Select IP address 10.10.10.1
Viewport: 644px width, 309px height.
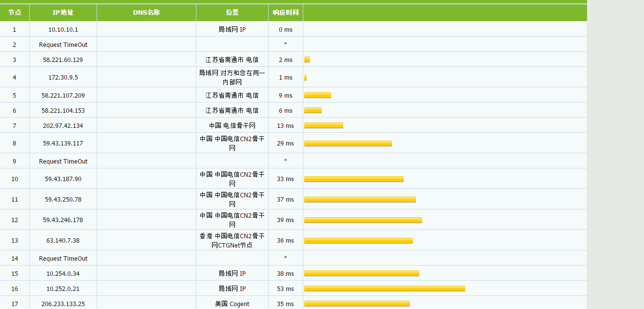(x=63, y=30)
